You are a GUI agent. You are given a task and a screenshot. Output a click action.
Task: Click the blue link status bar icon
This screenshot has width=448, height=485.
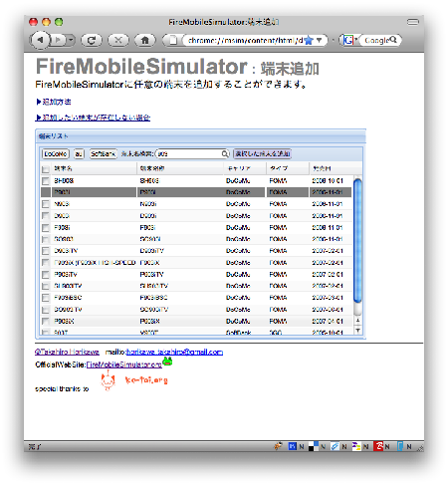(335, 446)
